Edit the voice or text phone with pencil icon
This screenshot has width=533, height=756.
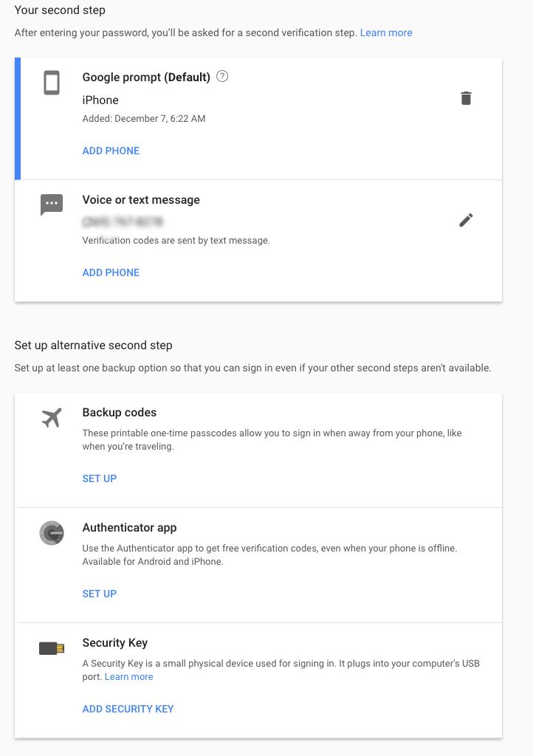(x=466, y=220)
